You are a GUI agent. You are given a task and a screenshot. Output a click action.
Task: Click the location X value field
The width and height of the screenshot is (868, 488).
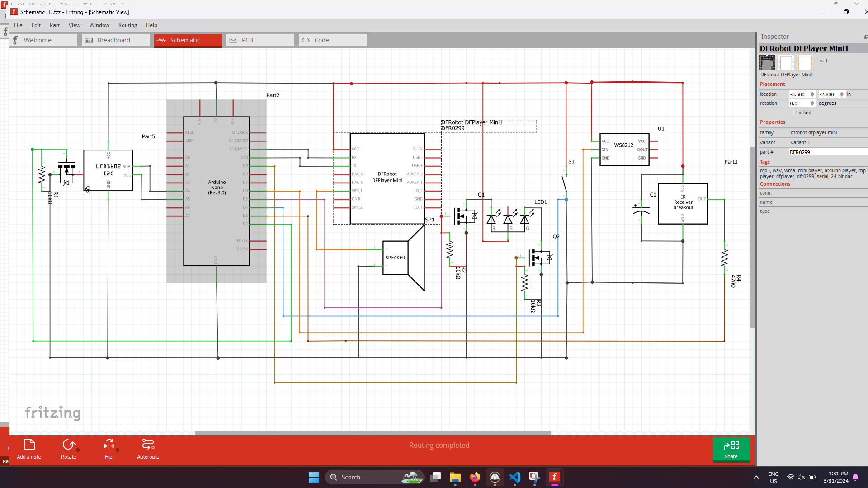pos(799,94)
